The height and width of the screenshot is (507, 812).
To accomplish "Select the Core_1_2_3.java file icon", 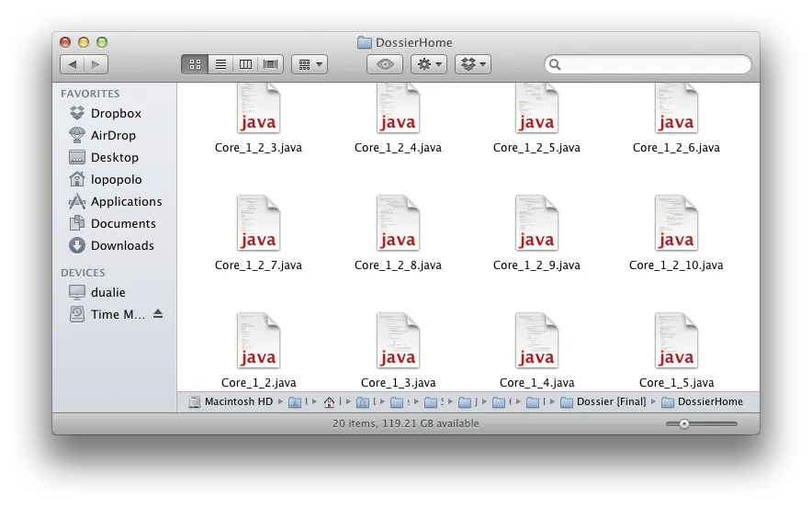I will pos(258,108).
